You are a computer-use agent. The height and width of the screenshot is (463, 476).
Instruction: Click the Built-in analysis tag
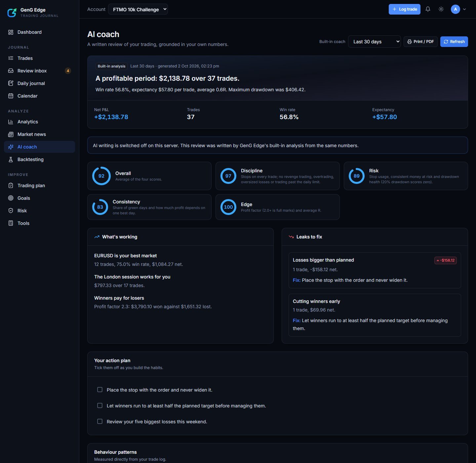point(111,66)
